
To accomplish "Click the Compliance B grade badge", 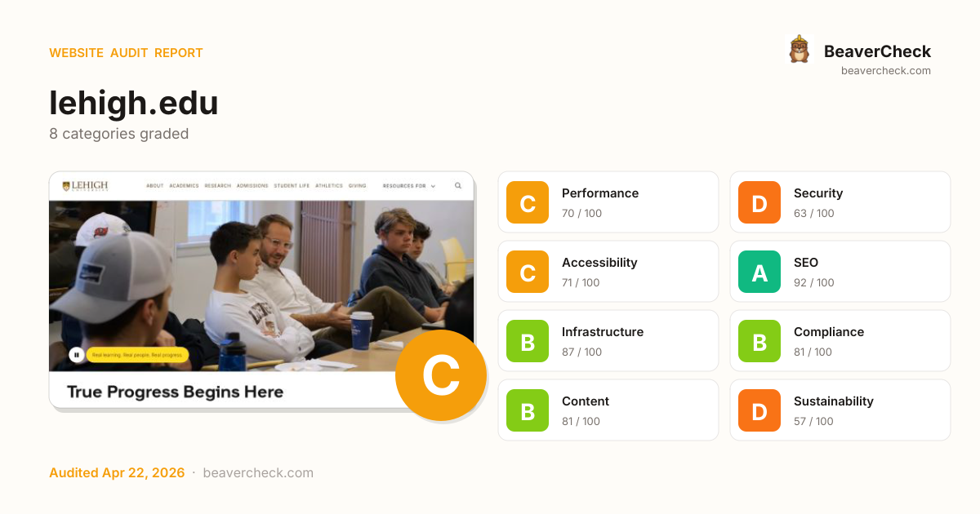I will 759,341.
